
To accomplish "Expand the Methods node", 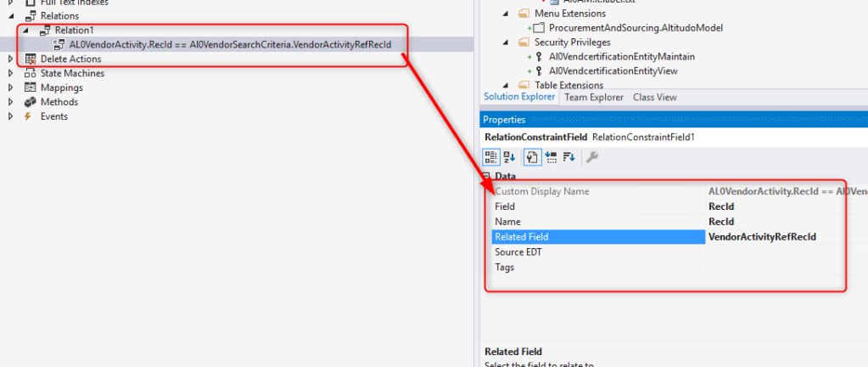I will [x=11, y=102].
